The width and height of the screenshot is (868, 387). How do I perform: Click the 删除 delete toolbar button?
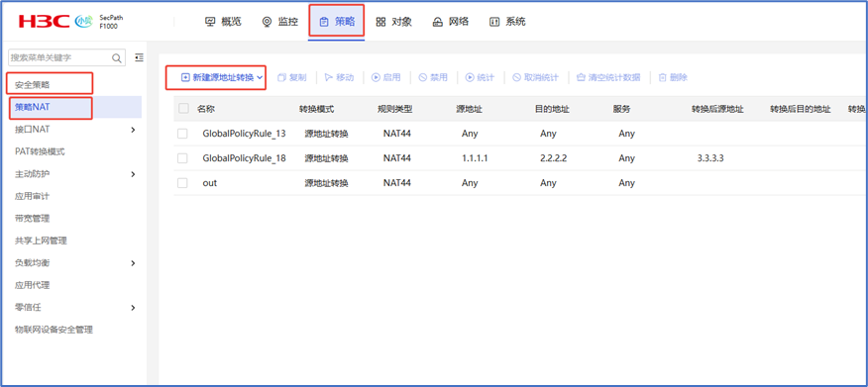point(673,77)
